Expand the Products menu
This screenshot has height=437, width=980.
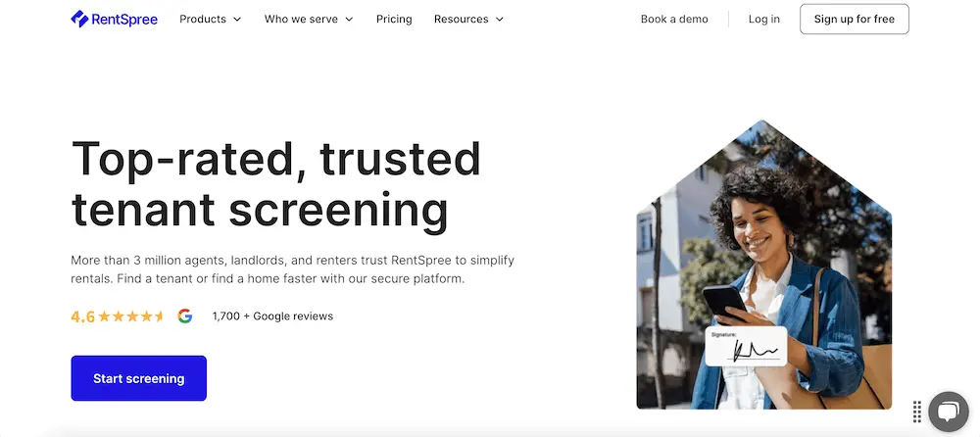pos(210,19)
